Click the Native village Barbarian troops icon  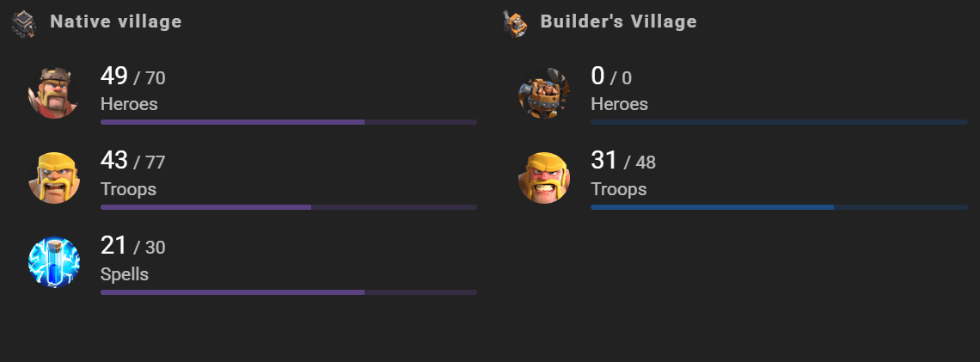54,178
